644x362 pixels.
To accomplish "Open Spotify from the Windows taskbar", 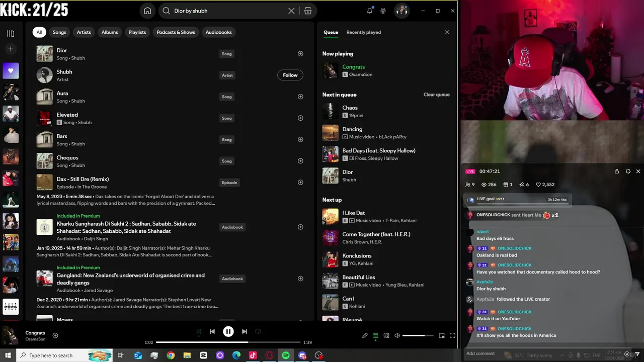I will [286, 355].
